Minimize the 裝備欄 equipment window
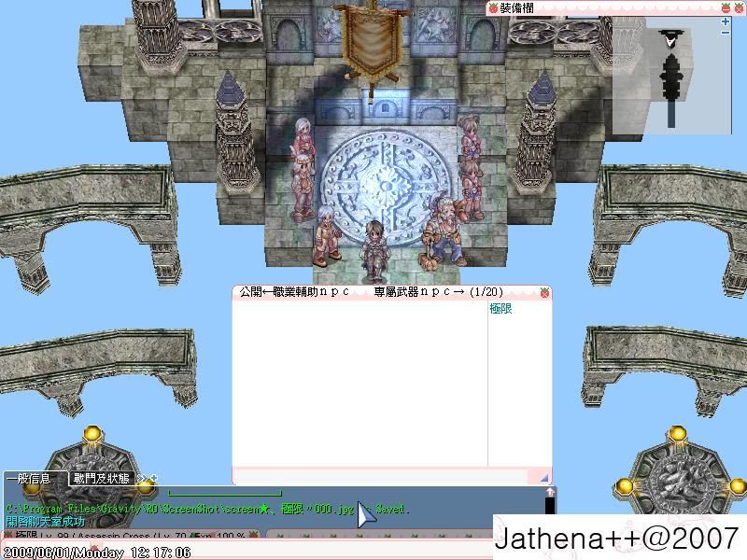747x560 pixels. tap(726, 7)
